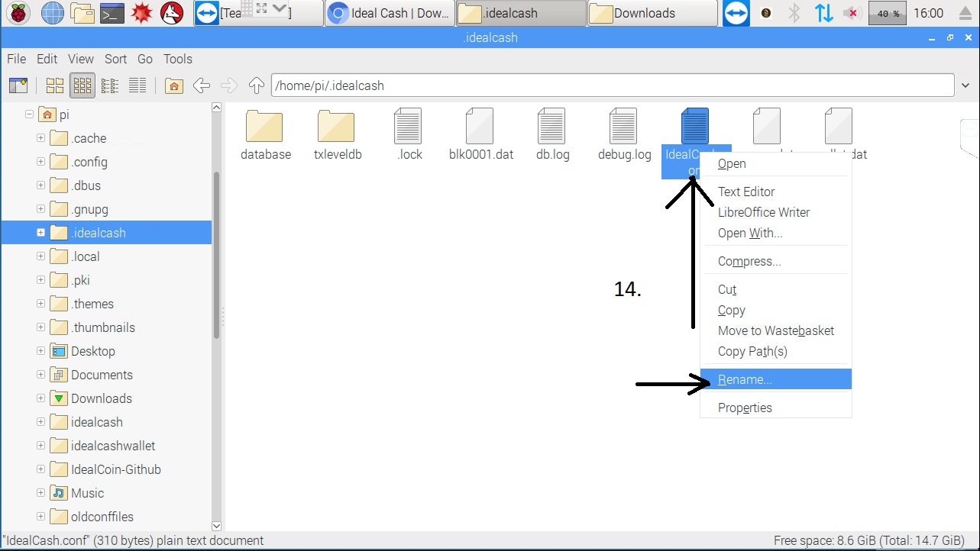Collapse the pi tree node

(x=29, y=114)
